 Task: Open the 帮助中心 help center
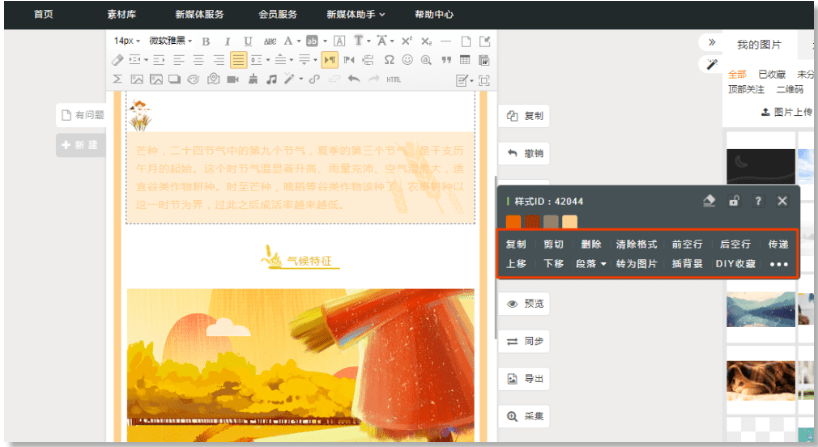coord(434,15)
